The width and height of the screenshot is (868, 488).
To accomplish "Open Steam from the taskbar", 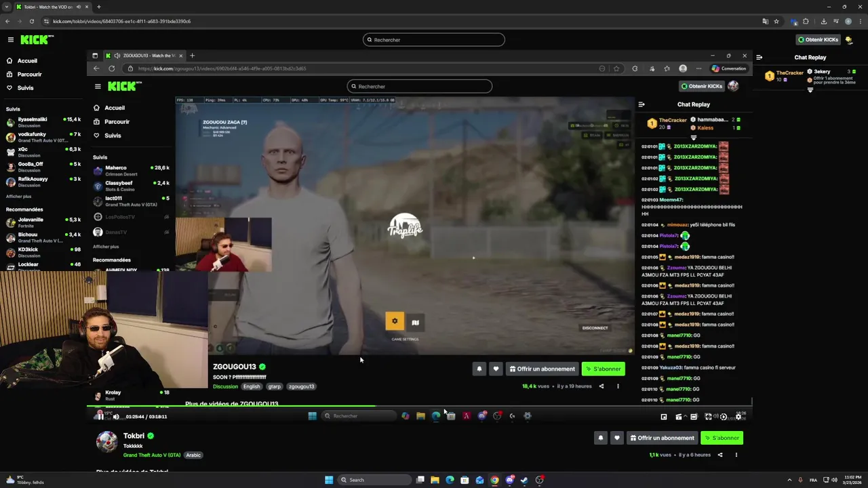I will [x=524, y=480].
